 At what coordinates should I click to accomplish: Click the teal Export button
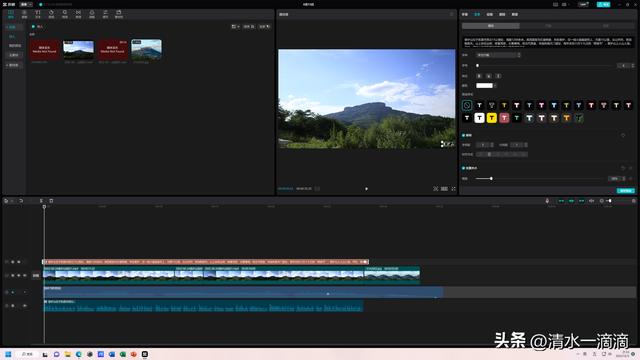pyautogui.click(x=603, y=4)
